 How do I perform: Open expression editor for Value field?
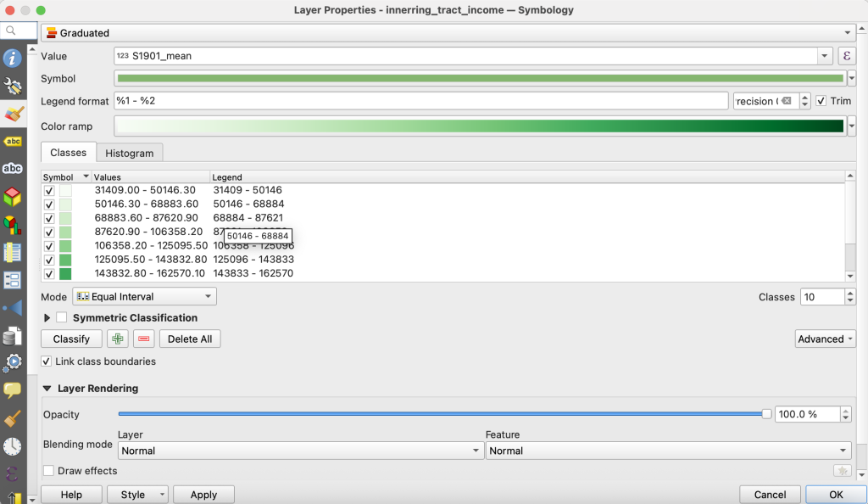point(846,56)
